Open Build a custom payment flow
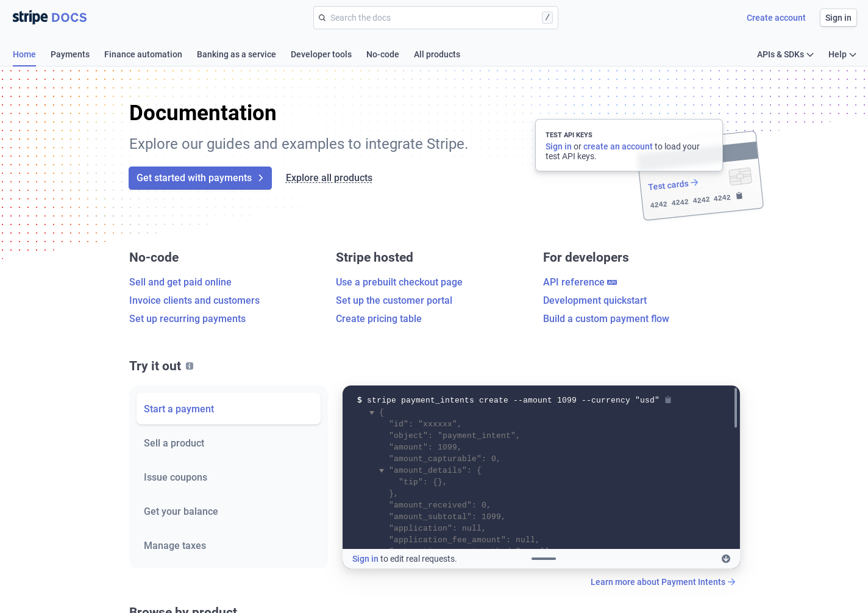This screenshot has height=613, width=868. pos(606,318)
